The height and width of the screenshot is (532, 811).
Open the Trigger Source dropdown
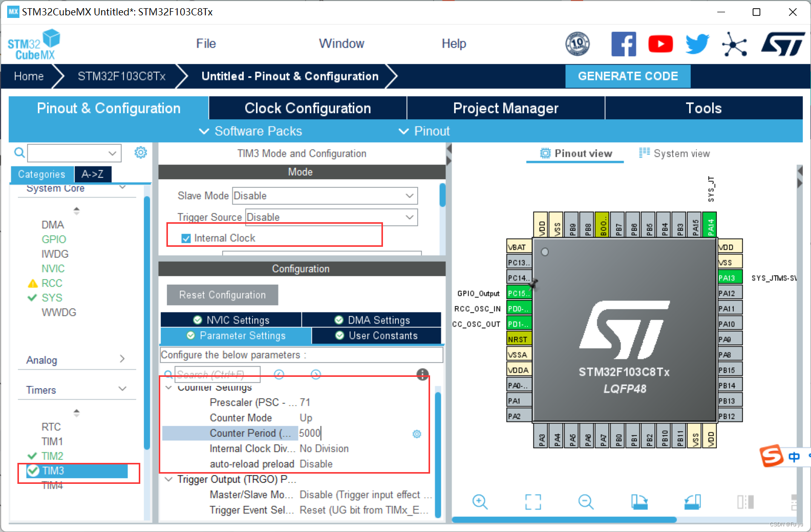click(x=331, y=217)
